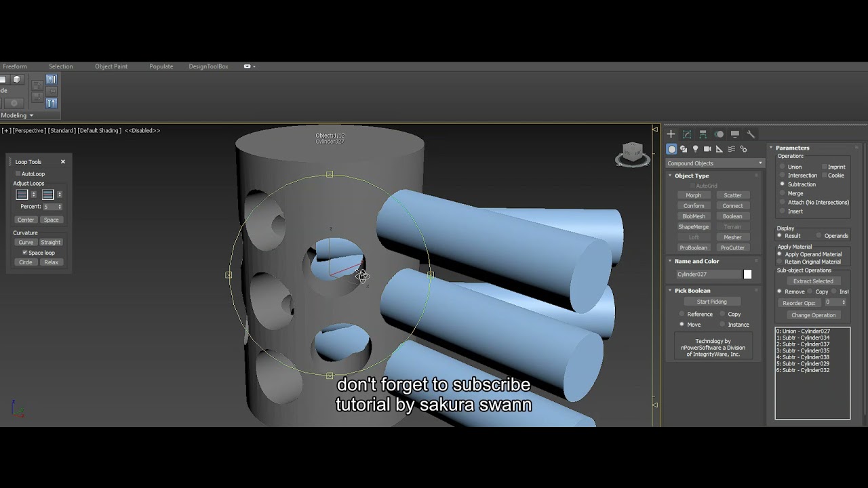The height and width of the screenshot is (488, 868).
Task: Select the Cameras category icon
Action: coord(707,149)
